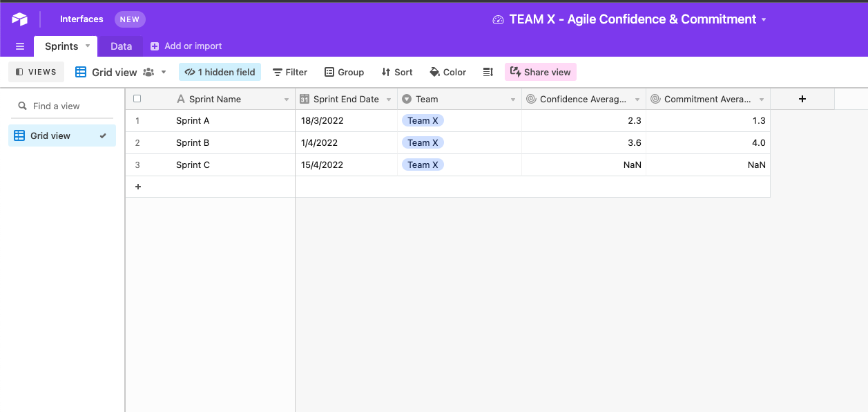The image size is (868, 412).
Task: Click the Find a view search field
Action: [x=64, y=106]
